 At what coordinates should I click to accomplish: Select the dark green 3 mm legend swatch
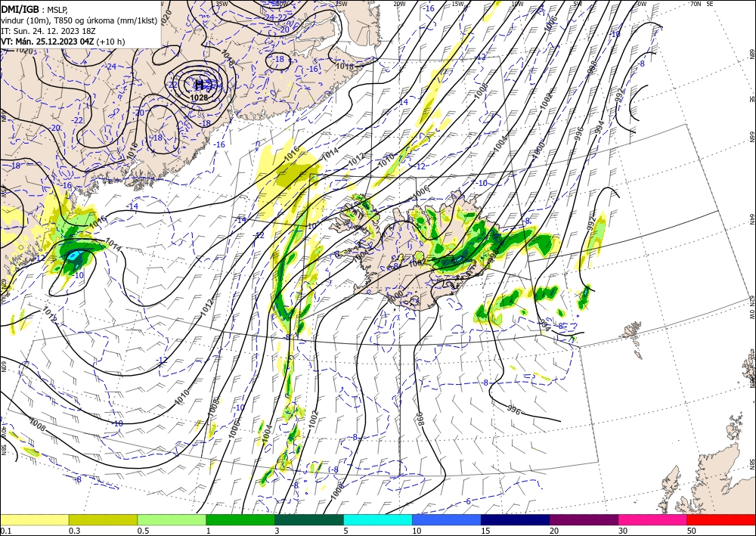pos(309,519)
